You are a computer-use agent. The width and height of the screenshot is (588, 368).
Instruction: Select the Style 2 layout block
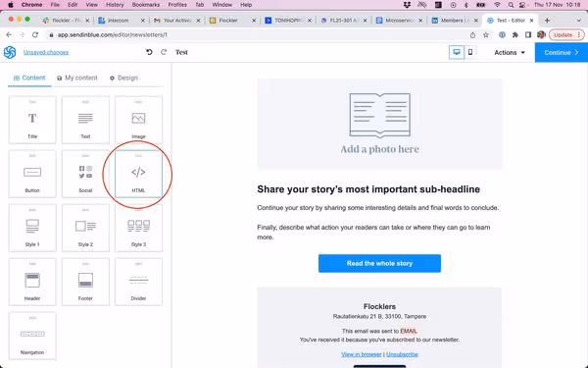click(x=85, y=228)
